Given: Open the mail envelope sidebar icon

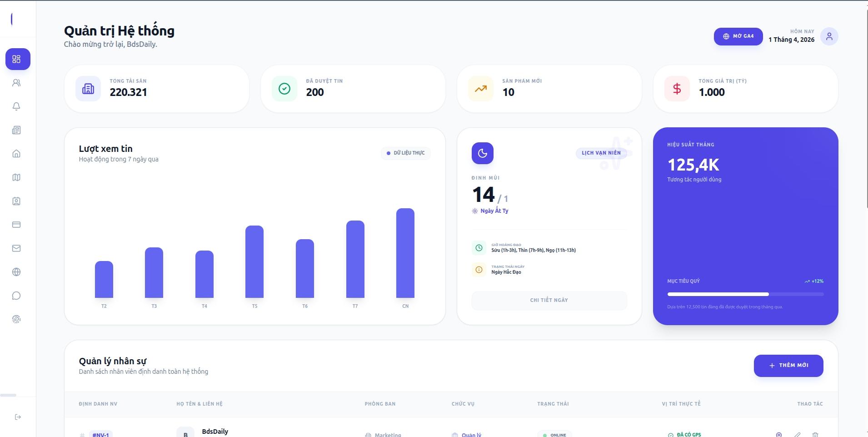Looking at the screenshot, I should point(16,248).
